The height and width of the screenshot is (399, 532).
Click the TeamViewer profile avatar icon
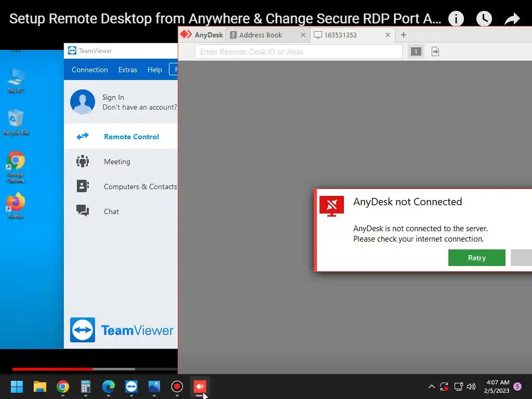(x=83, y=101)
